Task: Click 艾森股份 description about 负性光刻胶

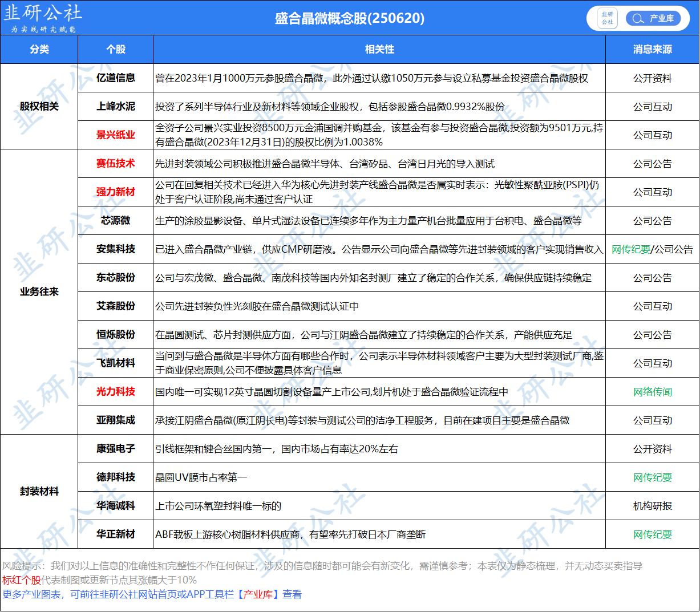Action: point(257,306)
